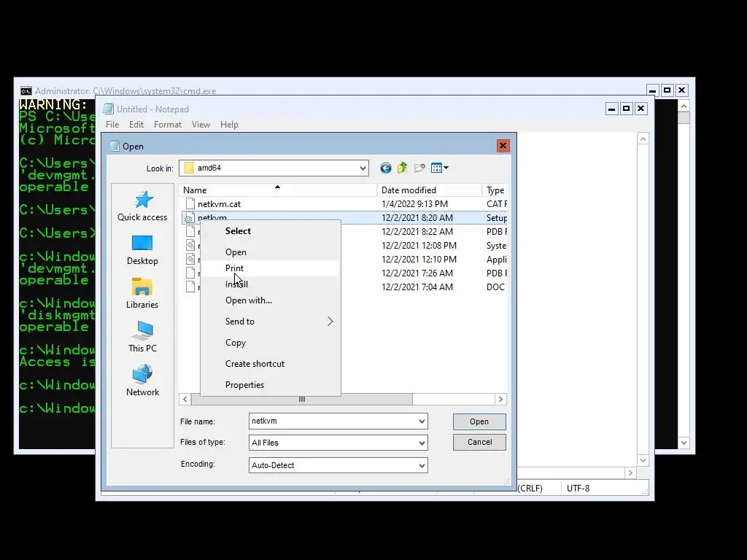
Task: Click the 12/2/2021 12:08 PM date cell
Action: (419, 245)
